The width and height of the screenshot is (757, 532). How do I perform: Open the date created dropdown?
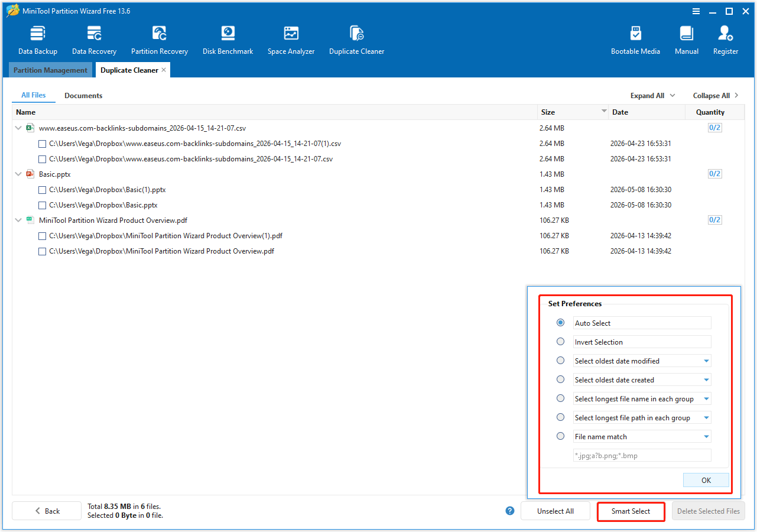click(706, 380)
